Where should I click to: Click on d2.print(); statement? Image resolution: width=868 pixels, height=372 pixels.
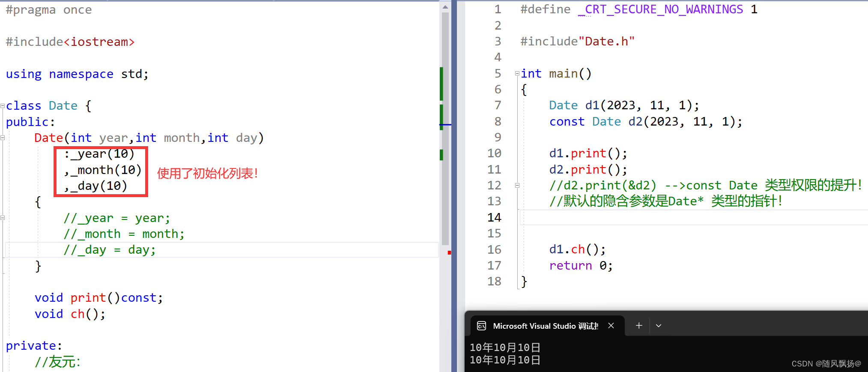[x=588, y=170]
